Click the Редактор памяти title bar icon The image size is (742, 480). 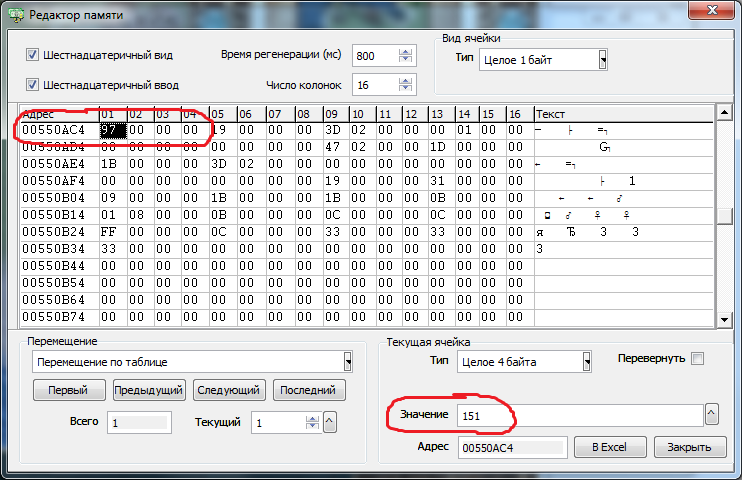tap(16, 15)
